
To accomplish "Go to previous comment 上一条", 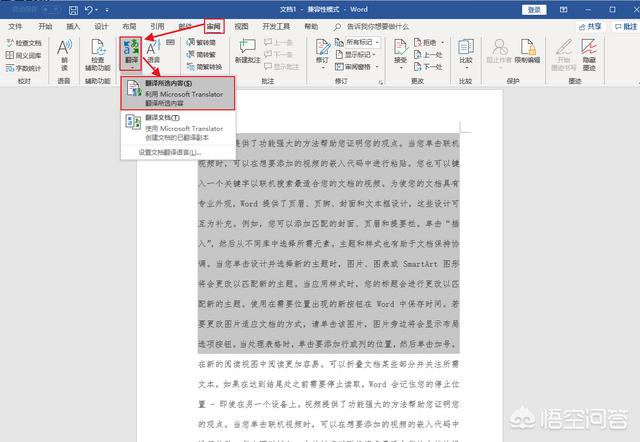I will coord(278,42).
